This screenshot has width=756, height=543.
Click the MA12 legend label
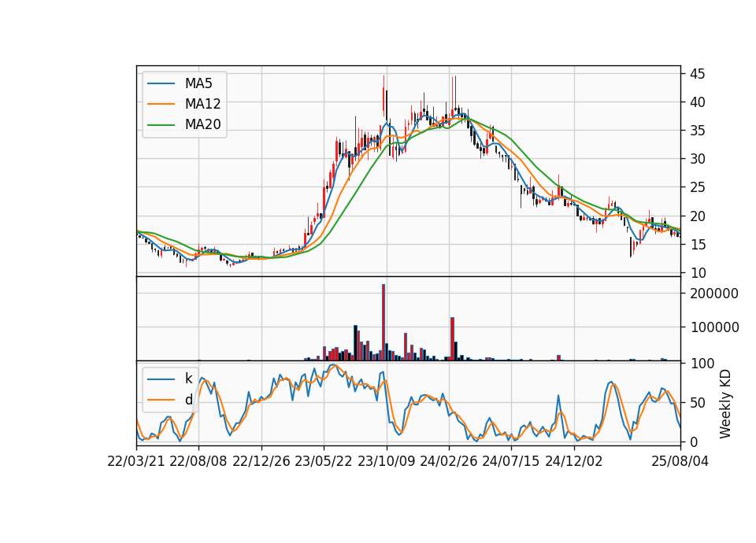point(202,104)
